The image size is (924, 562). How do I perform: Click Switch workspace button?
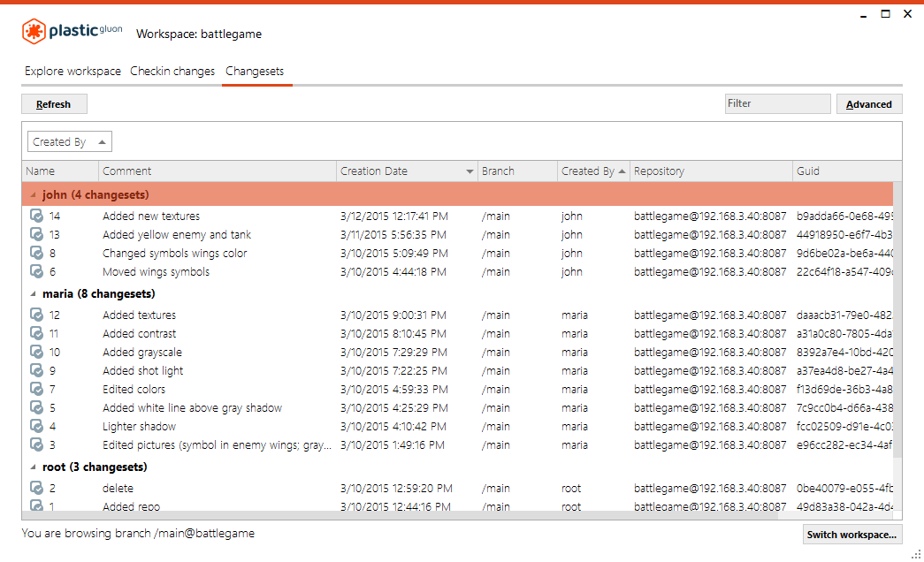pos(852,535)
